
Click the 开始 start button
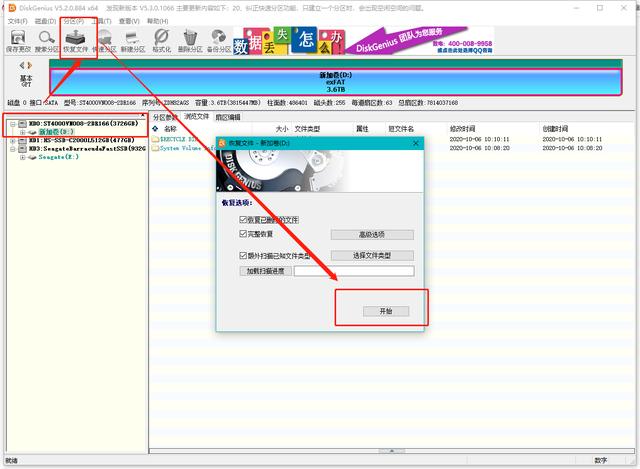pyautogui.click(x=386, y=311)
